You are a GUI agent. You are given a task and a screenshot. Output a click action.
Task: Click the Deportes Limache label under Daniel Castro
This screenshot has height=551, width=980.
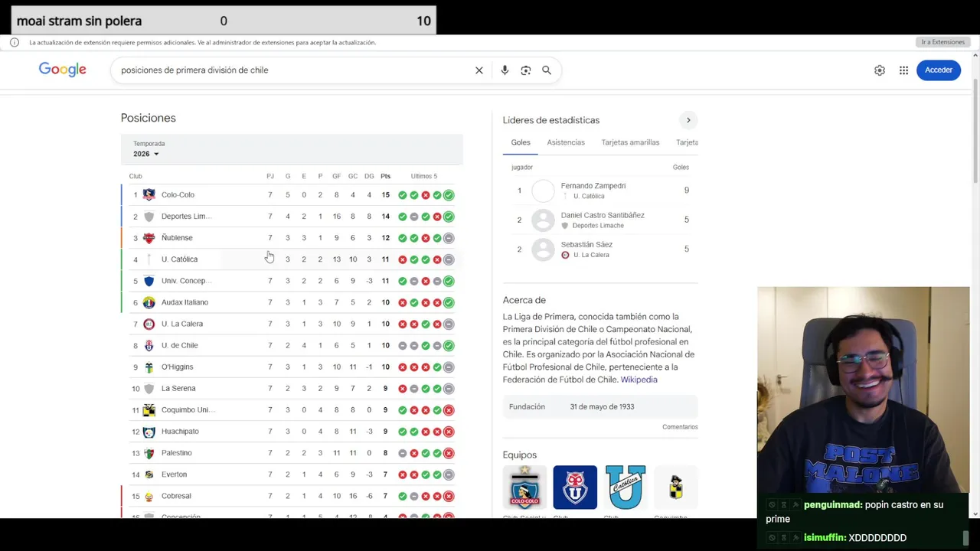point(598,226)
